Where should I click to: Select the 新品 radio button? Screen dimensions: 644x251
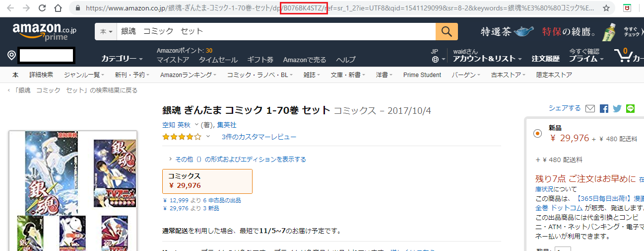tap(537, 133)
